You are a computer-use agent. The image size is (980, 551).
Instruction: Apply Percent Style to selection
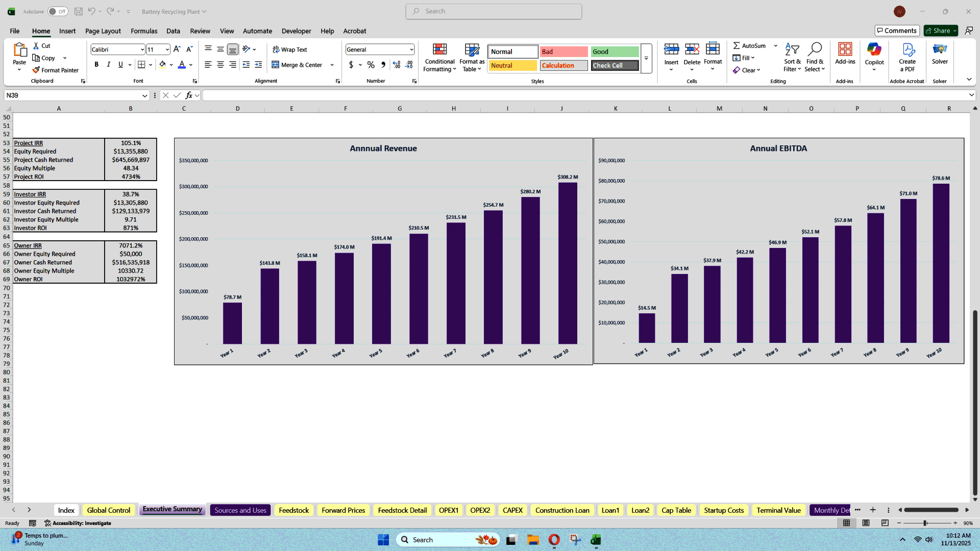(371, 65)
